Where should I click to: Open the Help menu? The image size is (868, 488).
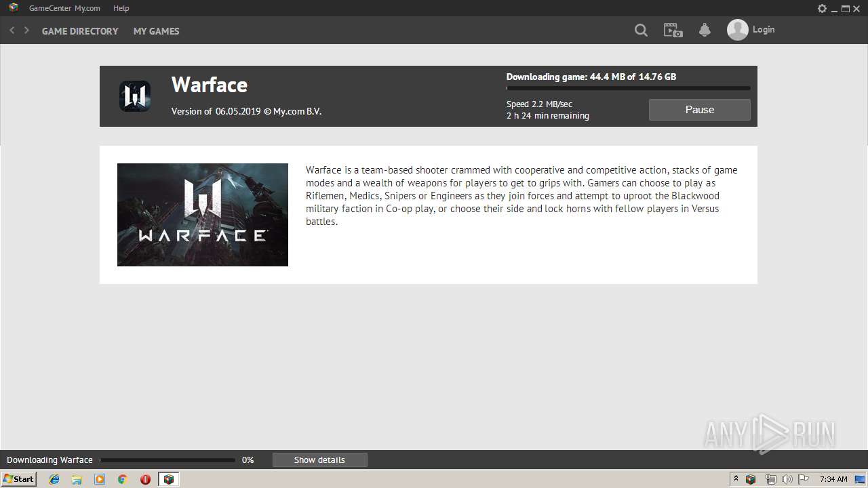pyautogui.click(x=121, y=8)
